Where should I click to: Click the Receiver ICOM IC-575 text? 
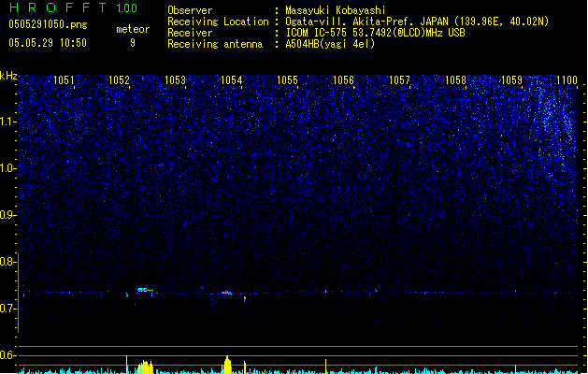tap(375, 33)
